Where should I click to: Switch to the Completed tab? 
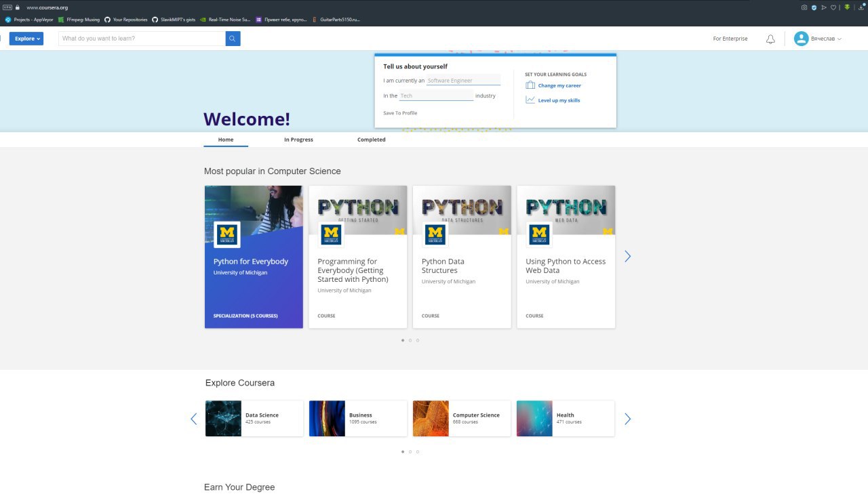point(371,140)
